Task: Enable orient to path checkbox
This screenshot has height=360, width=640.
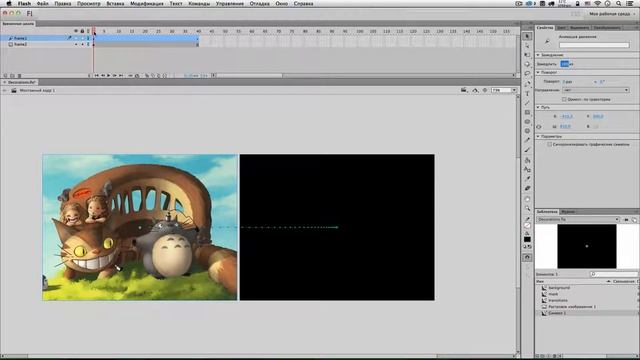Action: coord(564,99)
